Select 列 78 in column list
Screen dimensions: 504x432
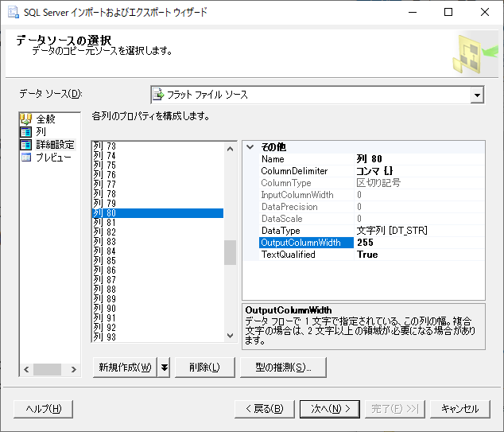[158, 194]
